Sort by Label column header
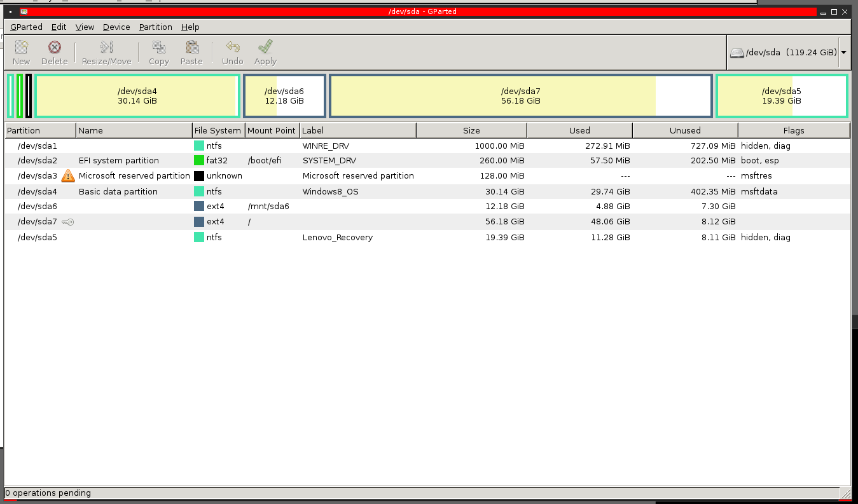This screenshot has height=504, width=858. tap(358, 130)
